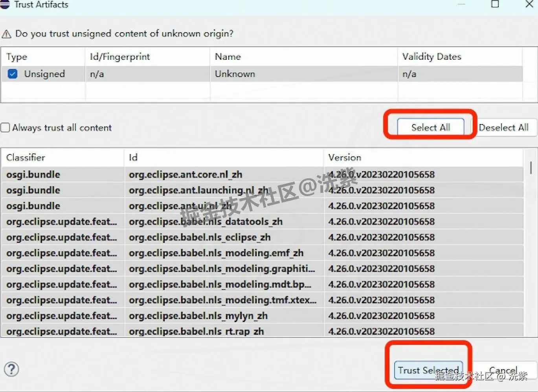Click the Classifier column header
538x392 pixels.
(x=63, y=158)
